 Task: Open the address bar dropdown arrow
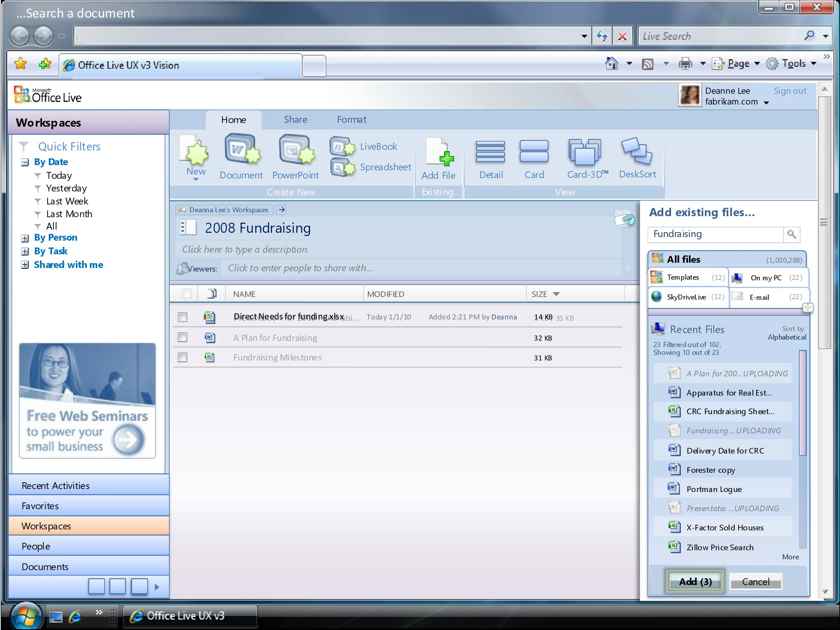click(x=584, y=36)
